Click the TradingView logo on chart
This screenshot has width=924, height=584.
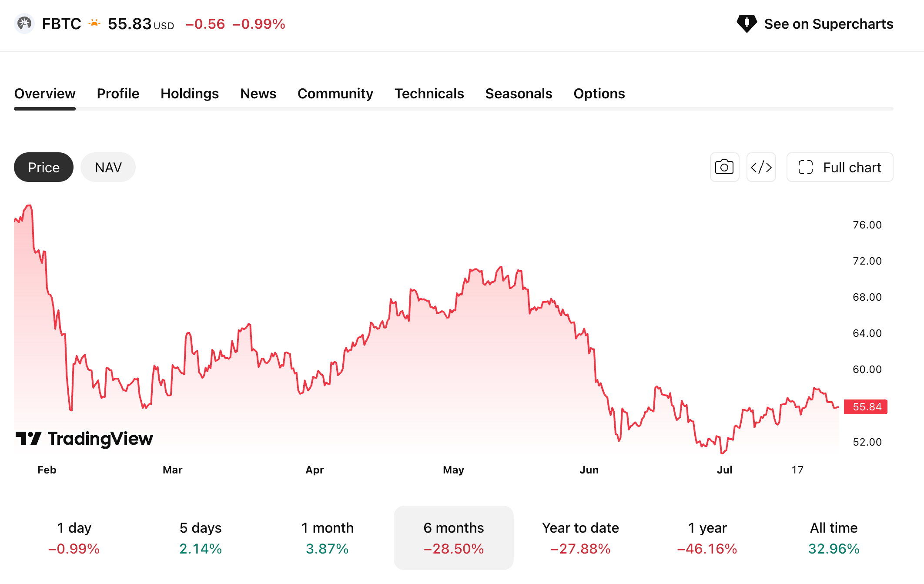(84, 438)
